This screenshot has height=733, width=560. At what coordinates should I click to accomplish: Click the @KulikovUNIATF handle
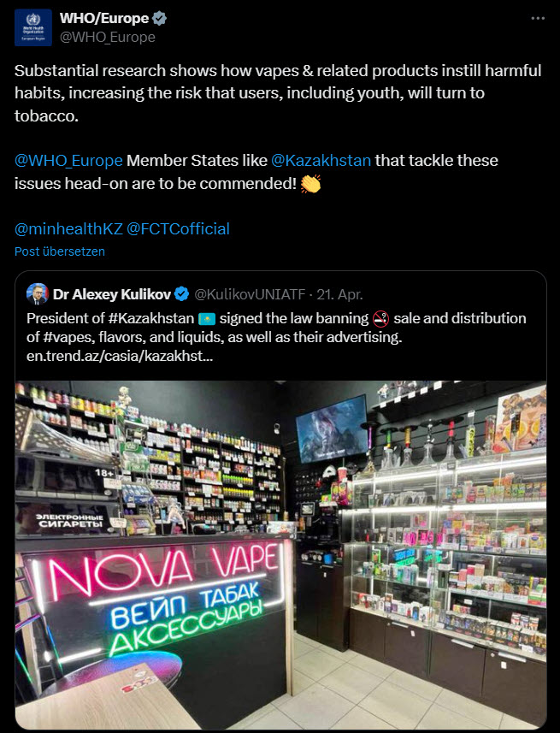(250, 294)
